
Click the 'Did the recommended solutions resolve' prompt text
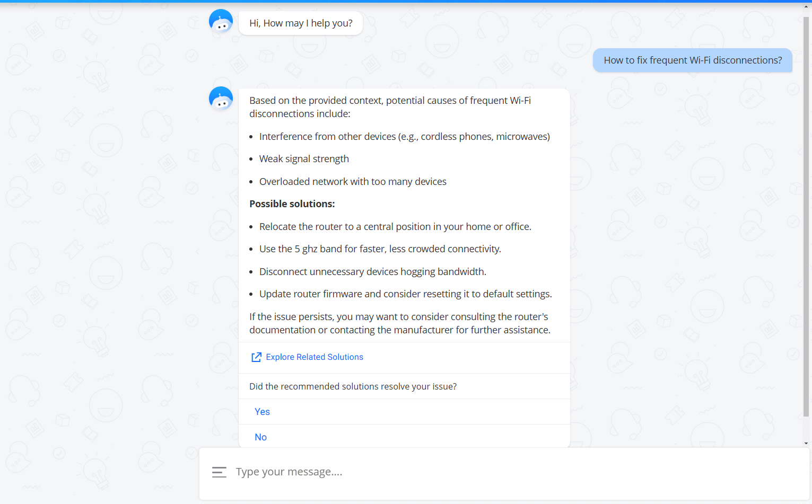coord(353,386)
